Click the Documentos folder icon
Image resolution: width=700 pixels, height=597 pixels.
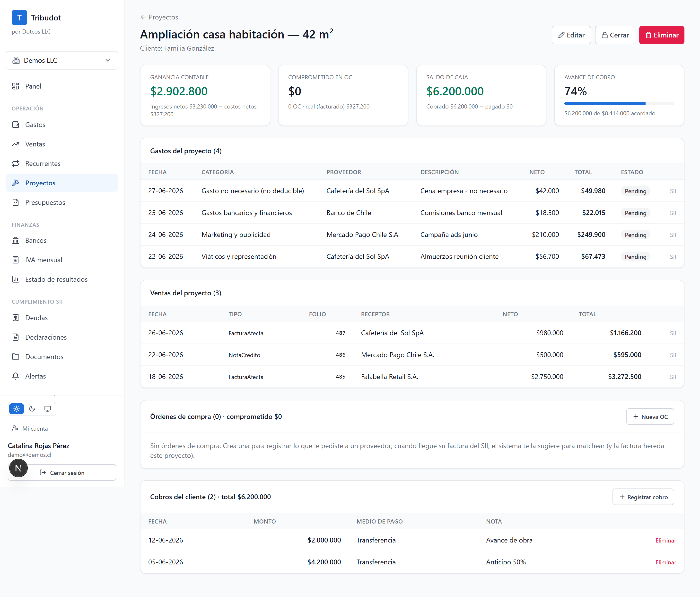[16, 357]
